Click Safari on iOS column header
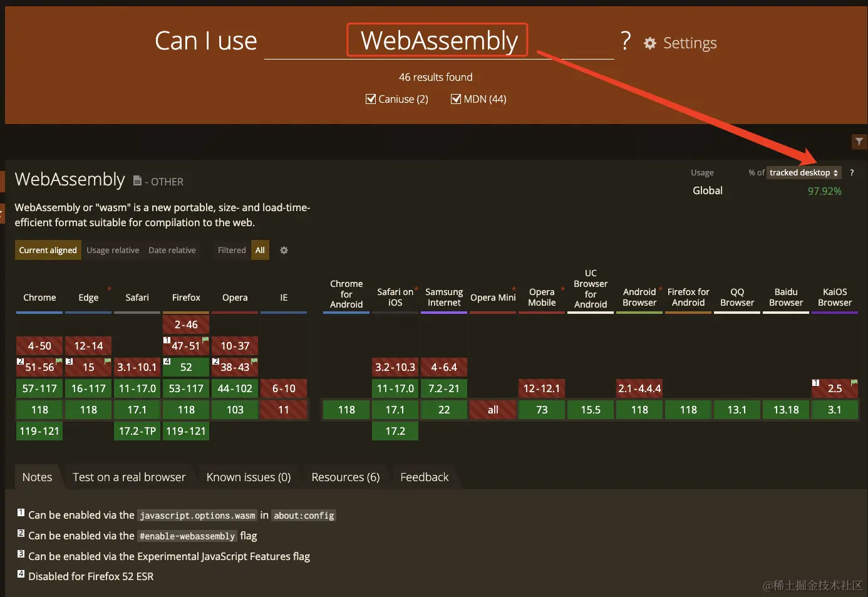Viewport: 868px width, 597px height. tap(395, 298)
